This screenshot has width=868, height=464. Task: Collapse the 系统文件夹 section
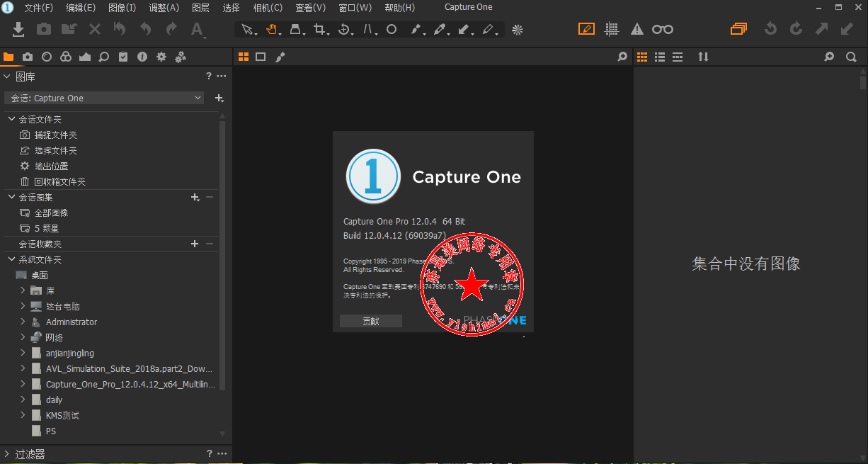point(11,259)
